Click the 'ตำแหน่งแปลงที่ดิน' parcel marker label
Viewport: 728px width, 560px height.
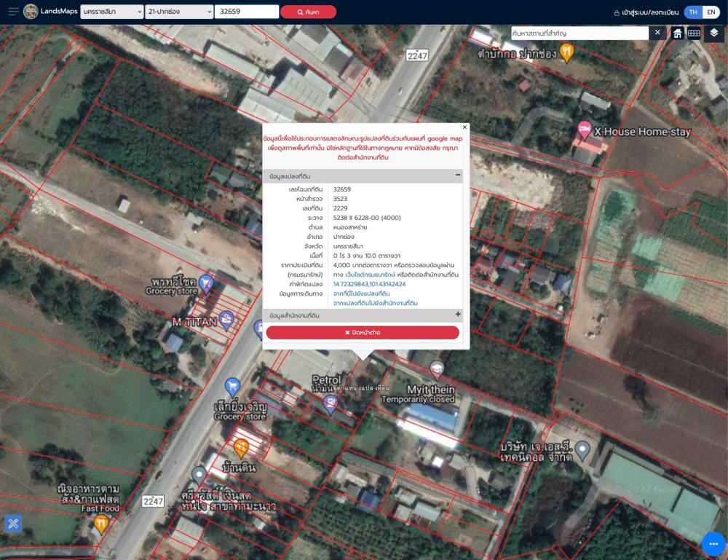coord(363,388)
